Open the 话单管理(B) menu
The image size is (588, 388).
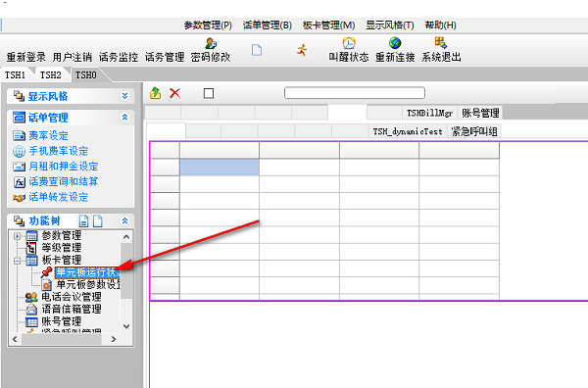267,25
